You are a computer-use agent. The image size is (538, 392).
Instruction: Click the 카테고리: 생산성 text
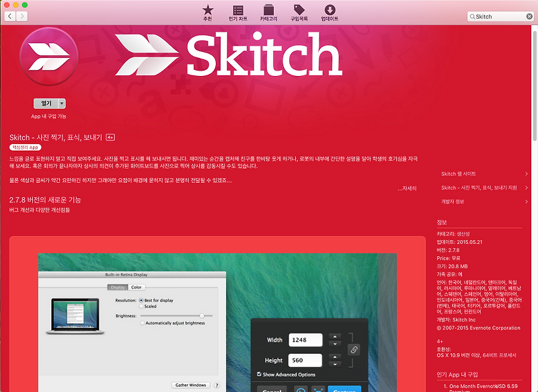pos(453,234)
